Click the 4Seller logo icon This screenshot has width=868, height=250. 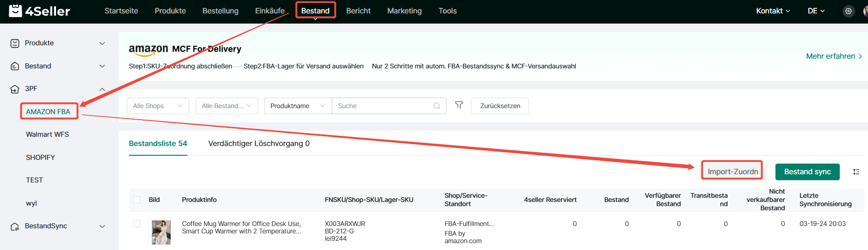pyautogui.click(x=15, y=11)
